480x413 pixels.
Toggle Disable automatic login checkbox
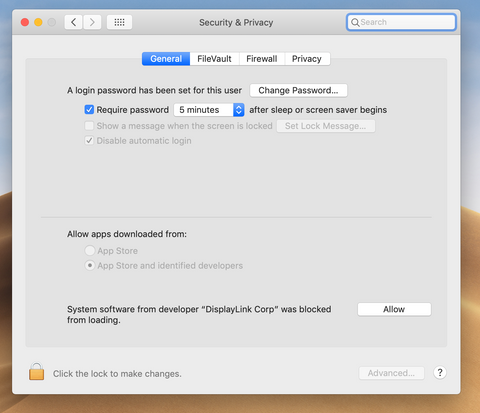89,140
